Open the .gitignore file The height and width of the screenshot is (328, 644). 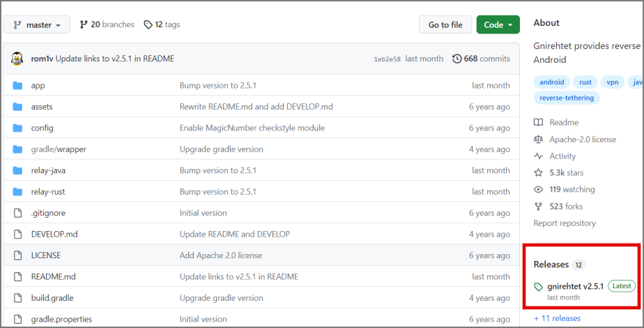48,213
